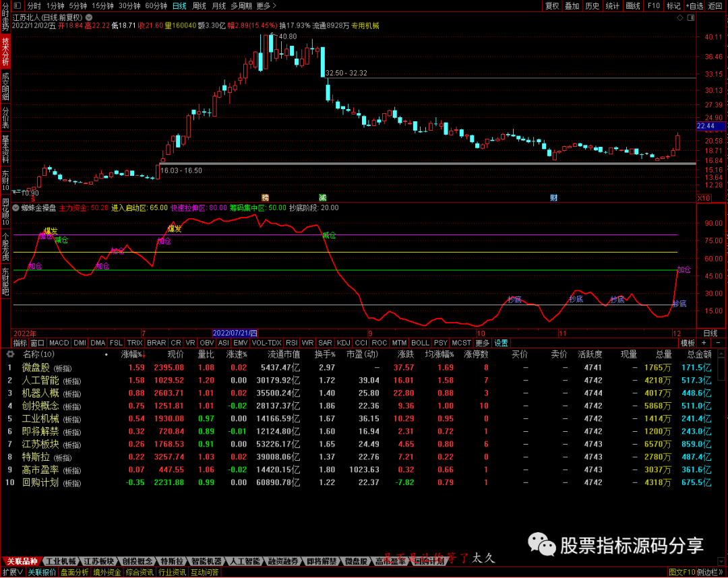Open 图文F10 in the status bar
Screen dimensions: 728x578
coord(682,573)
